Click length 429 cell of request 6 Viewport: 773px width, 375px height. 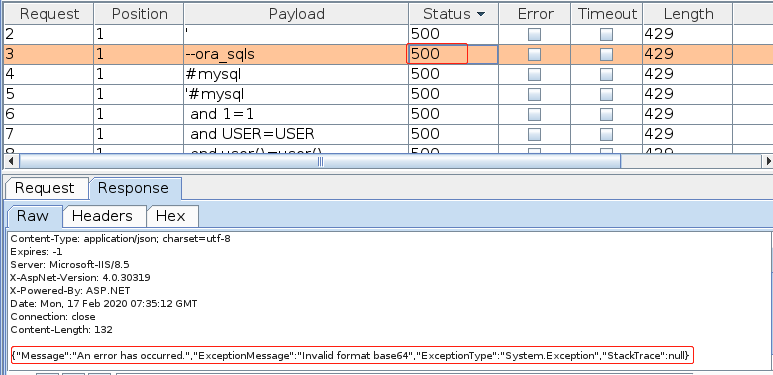pyautogui.click(x=688, y=114)
